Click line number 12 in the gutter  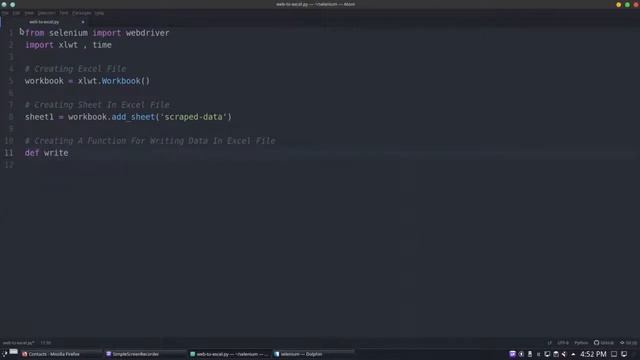(9, 165)
